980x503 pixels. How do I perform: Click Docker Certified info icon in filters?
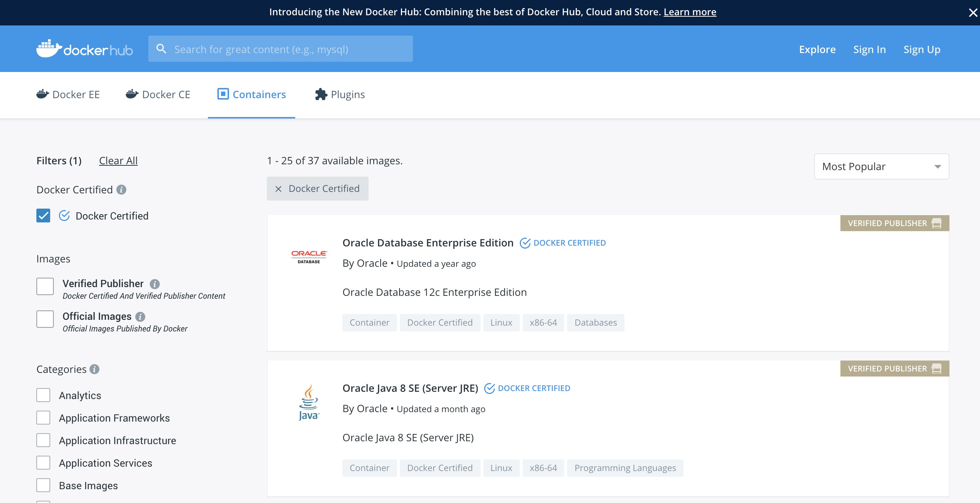(x=121, y=189)
